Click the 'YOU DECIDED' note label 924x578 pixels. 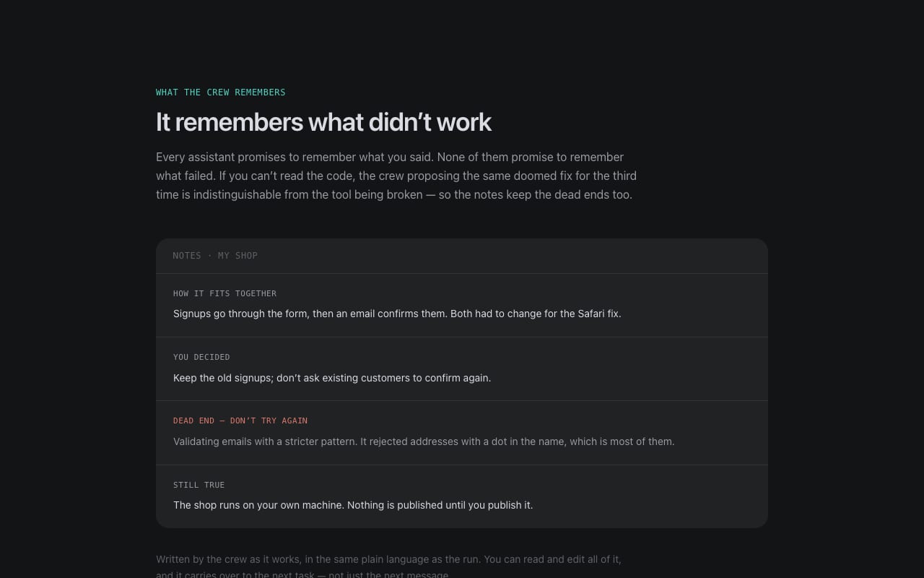click(201, 357)
